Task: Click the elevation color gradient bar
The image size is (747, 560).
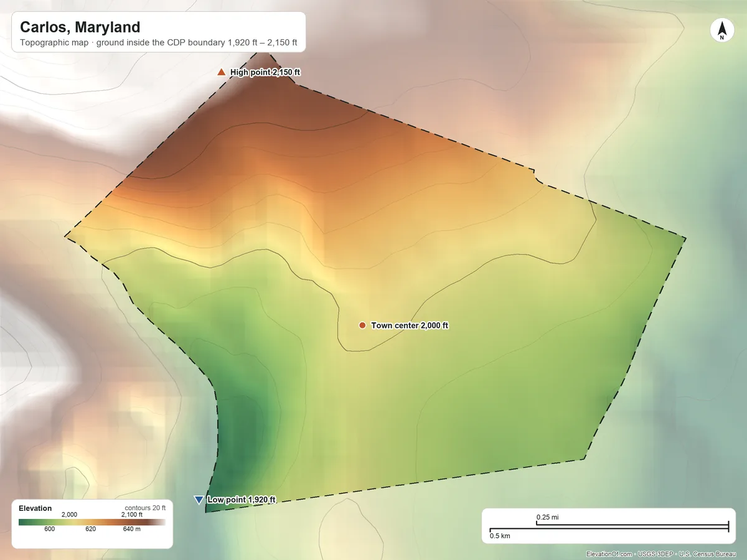Action: tap(92, 523)
